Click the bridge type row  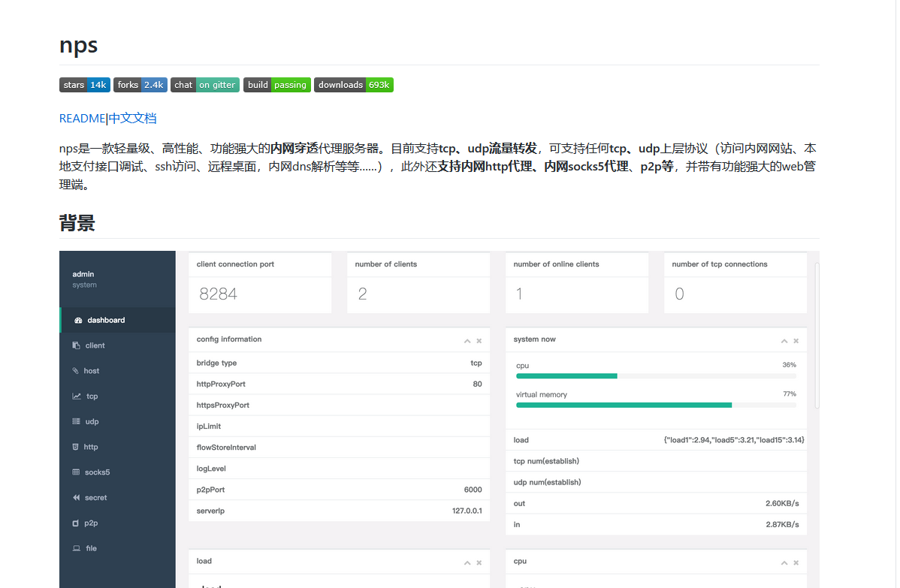coord(340,363)
